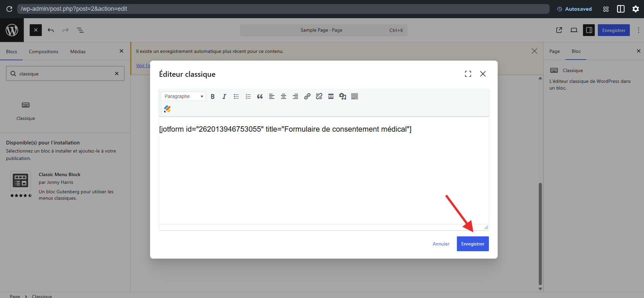Toggle the settings sidebar

[589, 30]
